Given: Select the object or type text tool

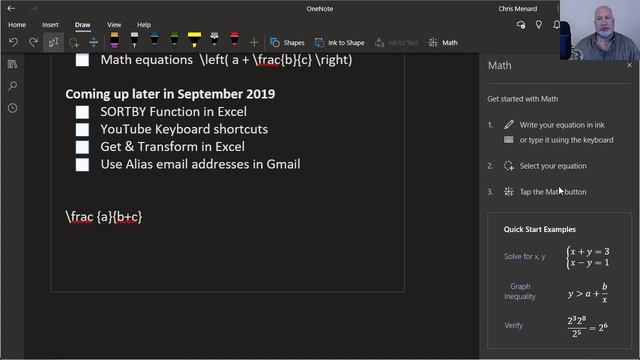Looking at the screenshot, I should click(x=53, y=42).
